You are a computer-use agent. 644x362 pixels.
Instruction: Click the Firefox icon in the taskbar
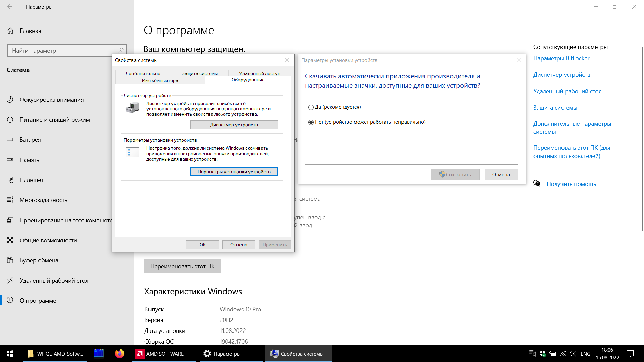click(119, 354)
